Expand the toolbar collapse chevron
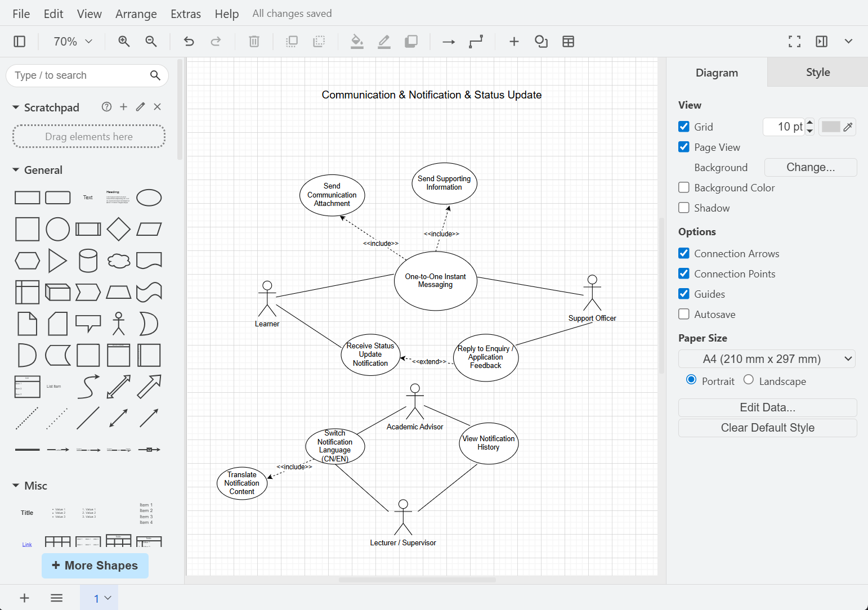This screenshot has height=610, width=868. [848, 42]
